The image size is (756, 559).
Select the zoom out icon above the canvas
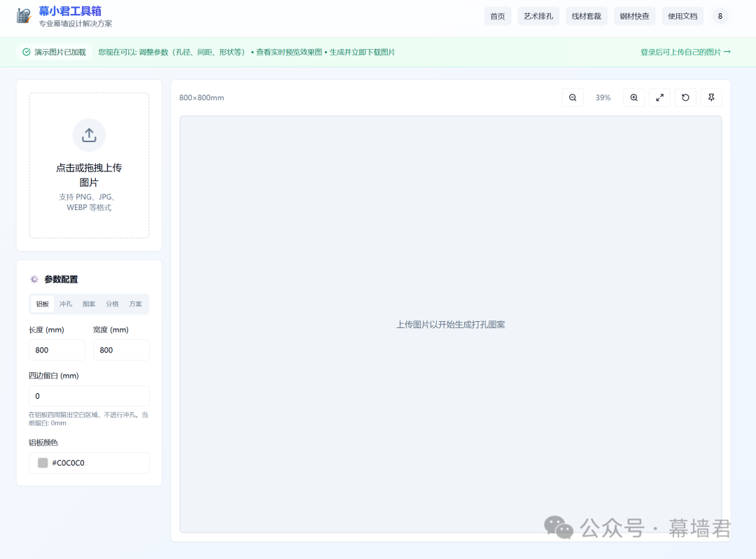572,97
